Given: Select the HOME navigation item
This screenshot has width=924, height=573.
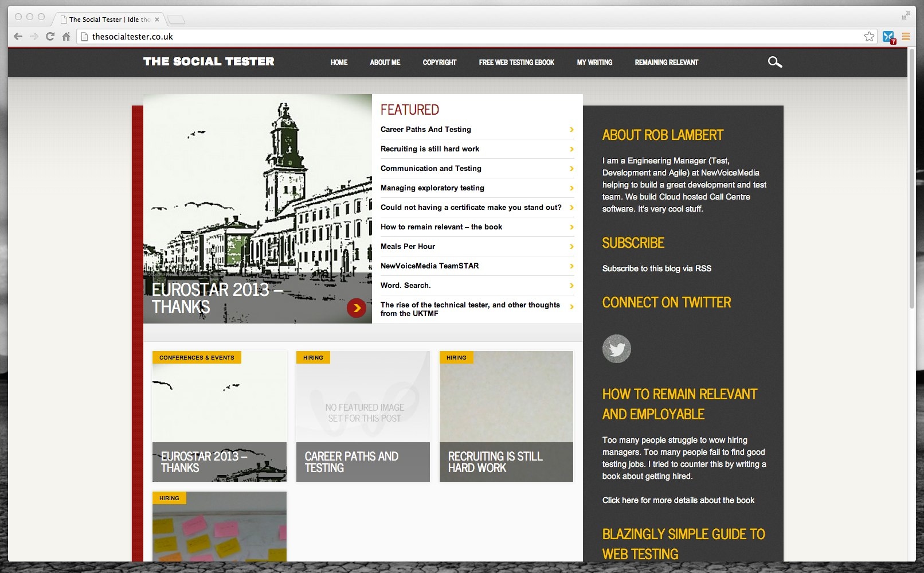Looking at the screenshot, I should tap(339, 63).
